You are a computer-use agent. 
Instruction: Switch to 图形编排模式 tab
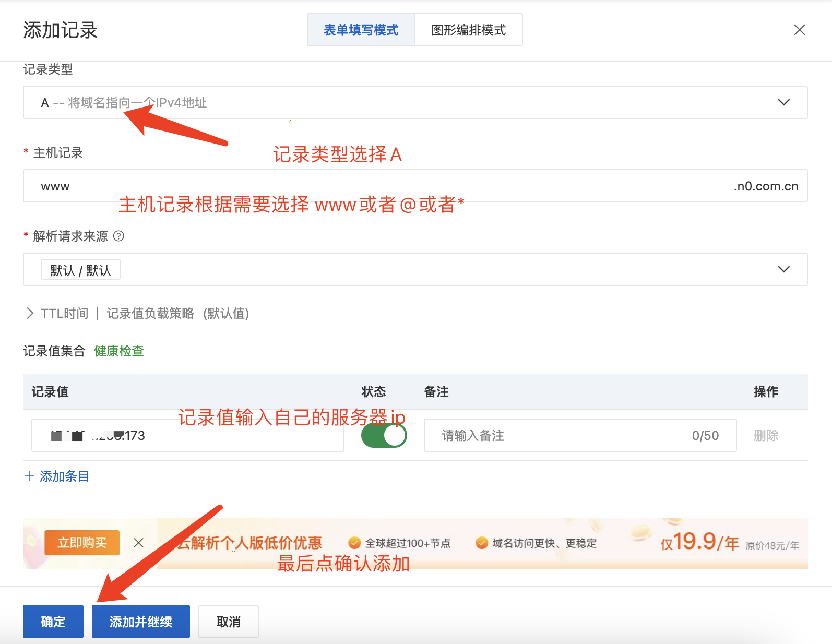[x=468, y=30]
